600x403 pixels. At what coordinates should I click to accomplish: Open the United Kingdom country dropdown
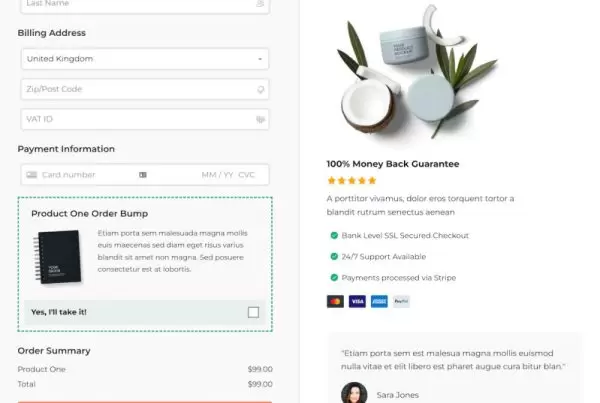tap(145, 59)
